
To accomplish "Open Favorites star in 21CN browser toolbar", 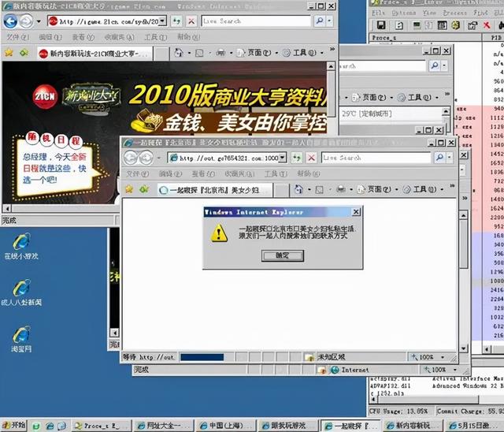I will click(x=9, y=53).
